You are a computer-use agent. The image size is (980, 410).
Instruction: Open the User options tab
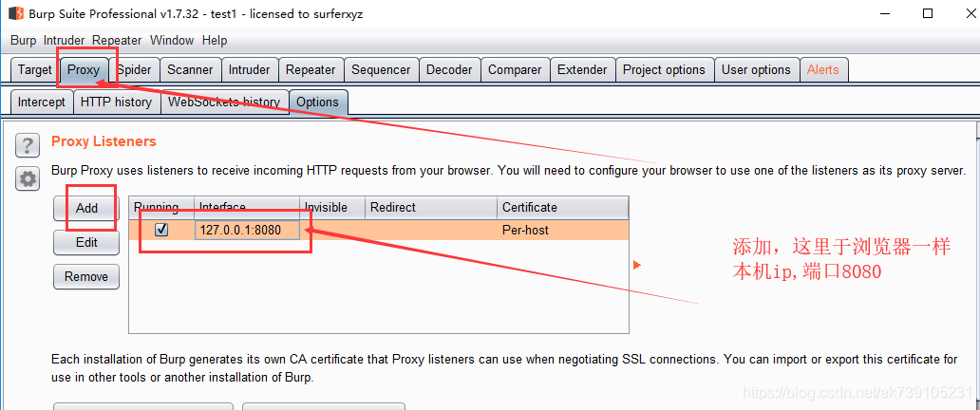(x=756, y=69)
